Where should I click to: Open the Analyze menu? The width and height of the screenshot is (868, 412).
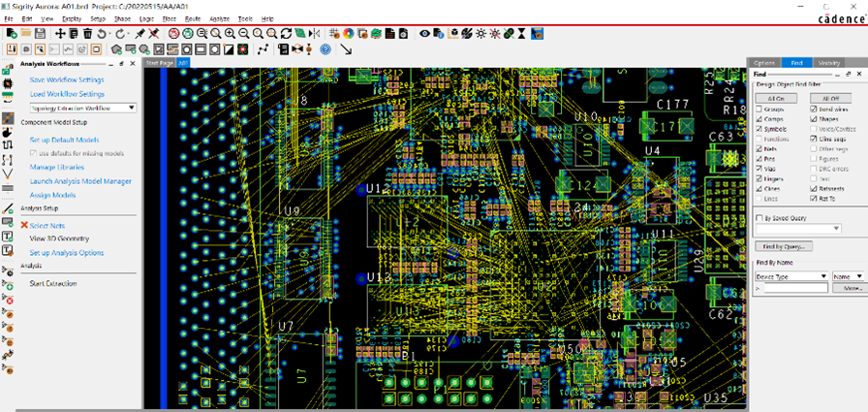[x=219, y=18]
